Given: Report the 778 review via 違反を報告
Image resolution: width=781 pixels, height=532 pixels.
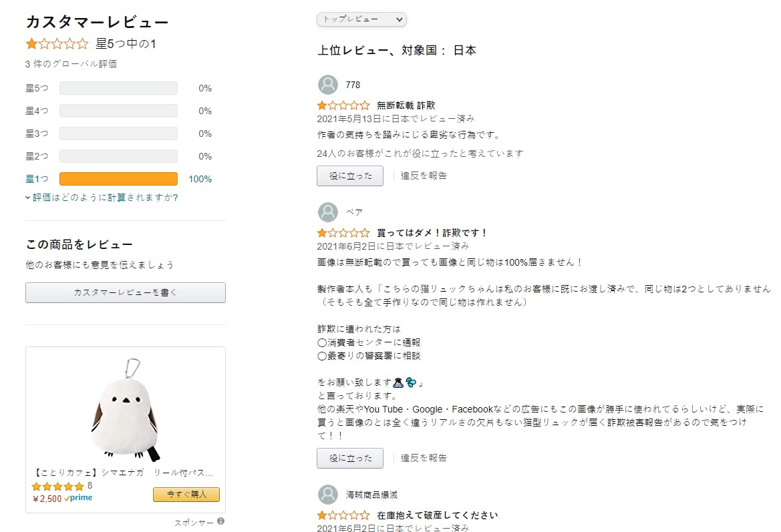Looking at the screenshot, I should pos(424,176).
